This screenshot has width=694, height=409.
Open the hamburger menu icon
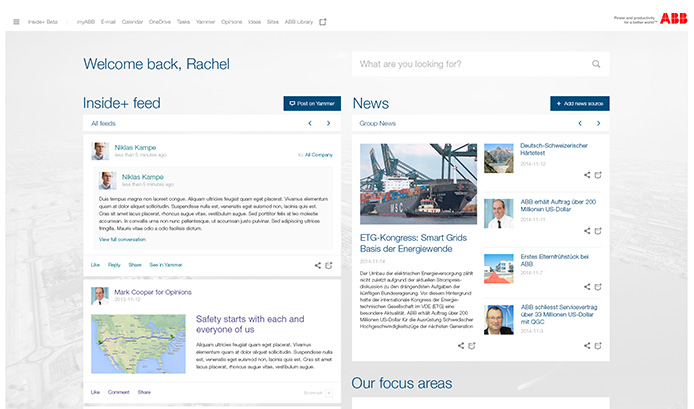tap(16, 22)
